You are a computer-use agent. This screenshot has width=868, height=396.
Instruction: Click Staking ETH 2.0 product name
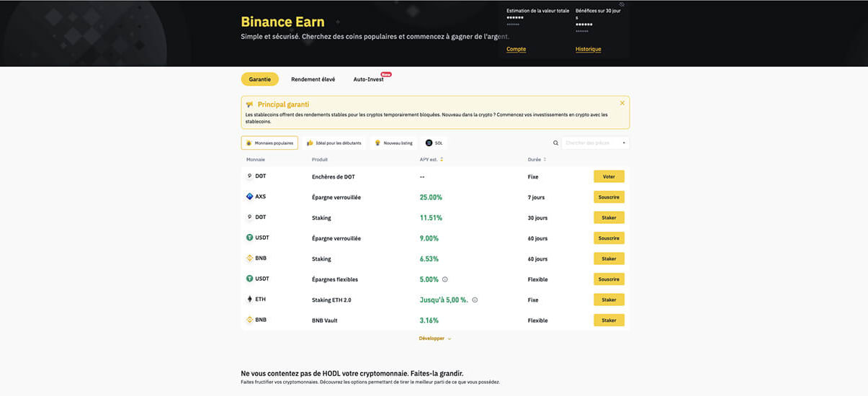tap(331, 300)
